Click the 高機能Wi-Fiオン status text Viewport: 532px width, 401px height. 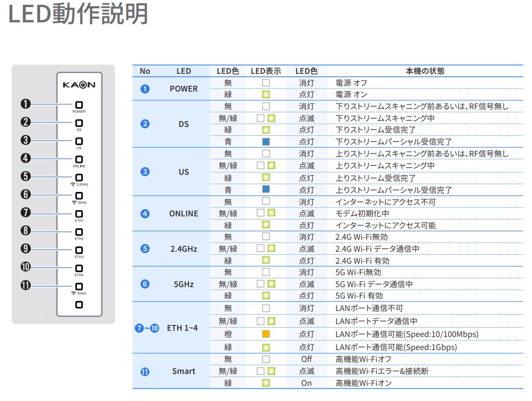point(363,383)
